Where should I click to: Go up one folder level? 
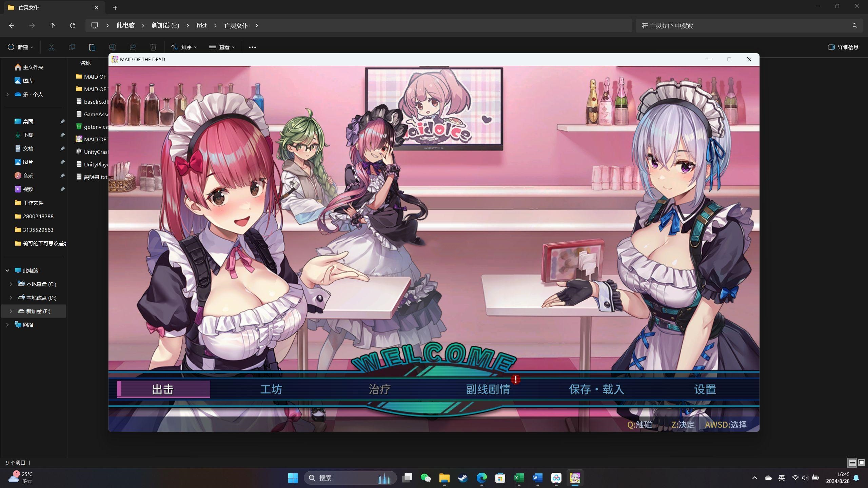tap(52, 25)
